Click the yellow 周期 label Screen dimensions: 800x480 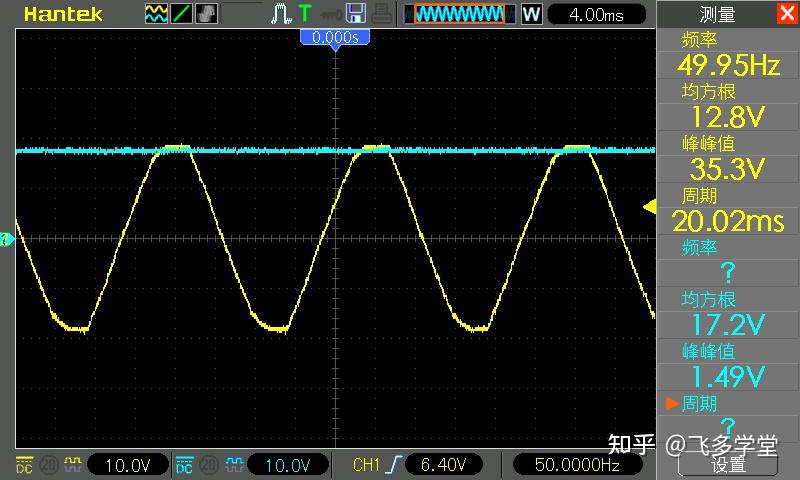pyautogui.click(x=699, y=196)
